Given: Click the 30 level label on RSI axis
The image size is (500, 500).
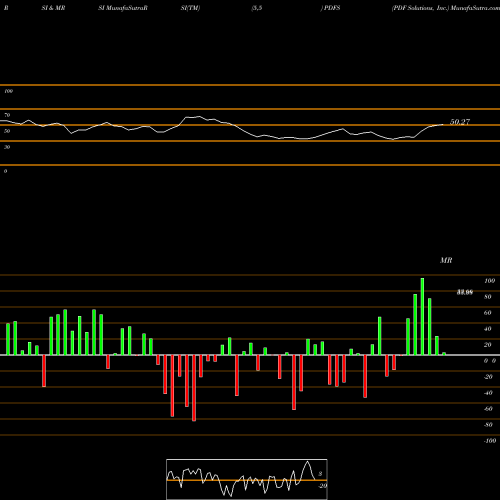Looking at the screenshot, I should 7,147.
